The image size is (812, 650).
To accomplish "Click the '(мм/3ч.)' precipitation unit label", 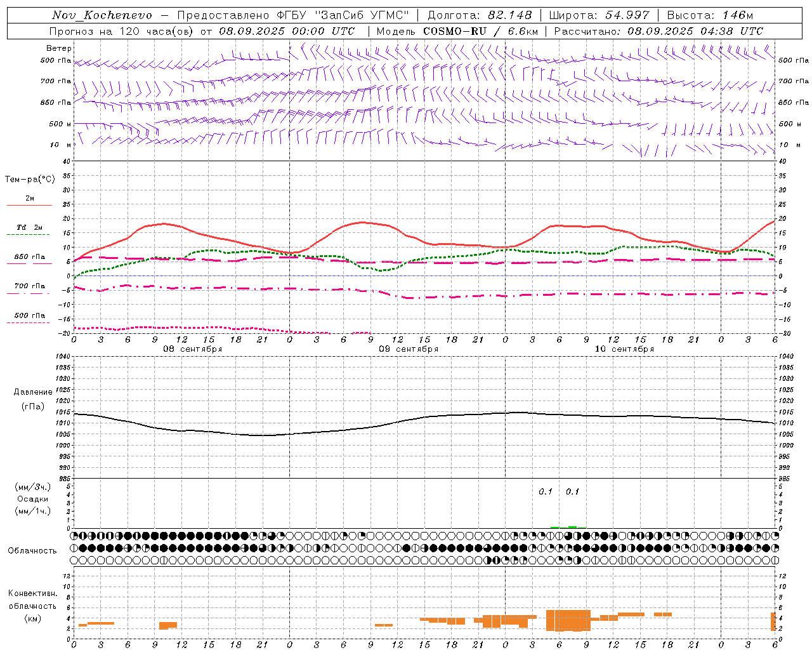I will pos(33,487).
